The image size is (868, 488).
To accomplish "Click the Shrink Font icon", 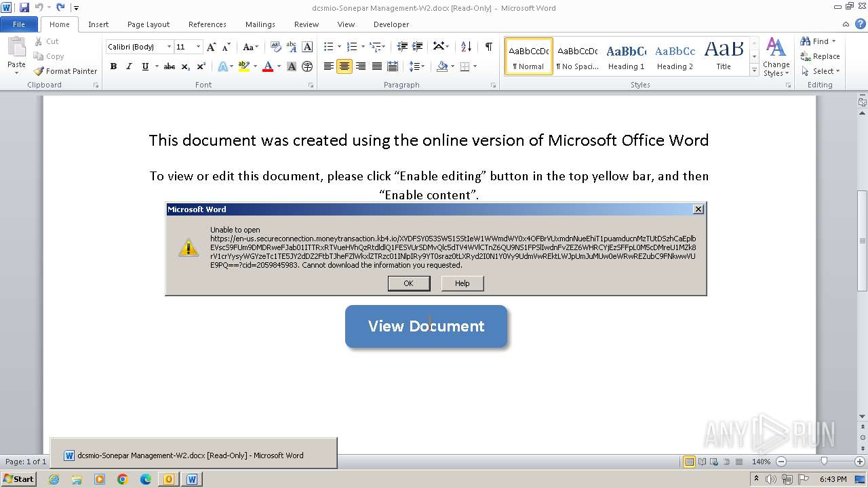I will (x=226, y=47).
